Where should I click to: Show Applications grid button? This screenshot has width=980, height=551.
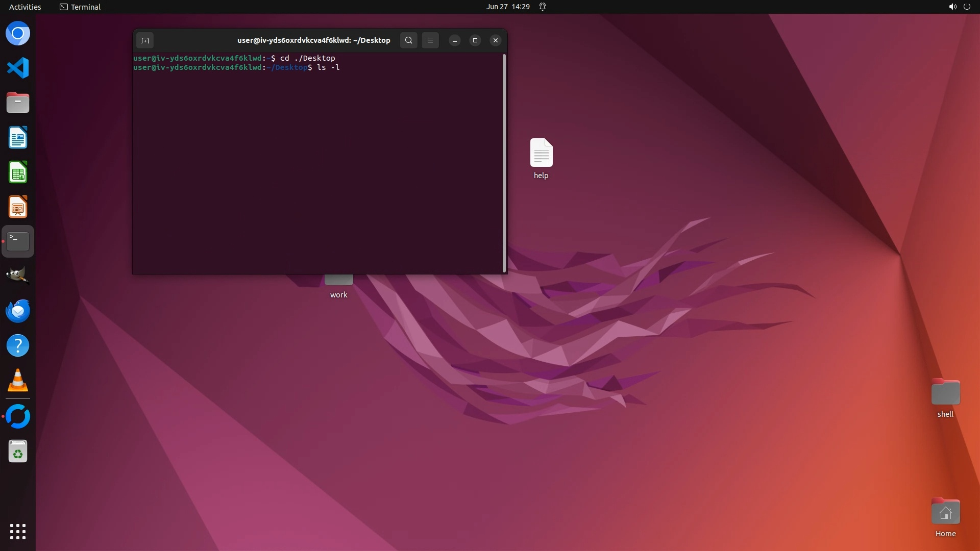(x=18, y=531)
